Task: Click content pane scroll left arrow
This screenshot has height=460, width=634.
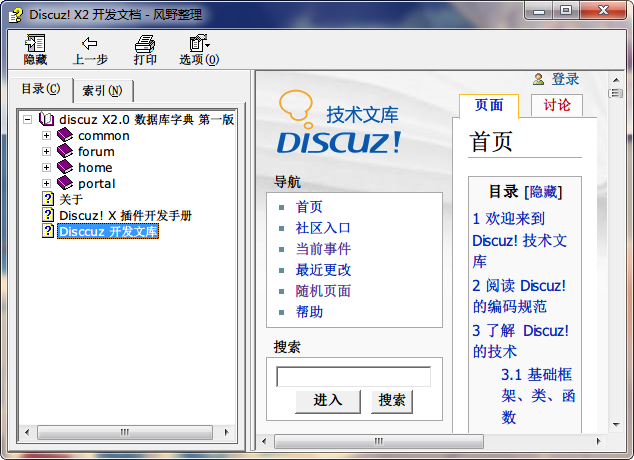Action: [264, 441]
